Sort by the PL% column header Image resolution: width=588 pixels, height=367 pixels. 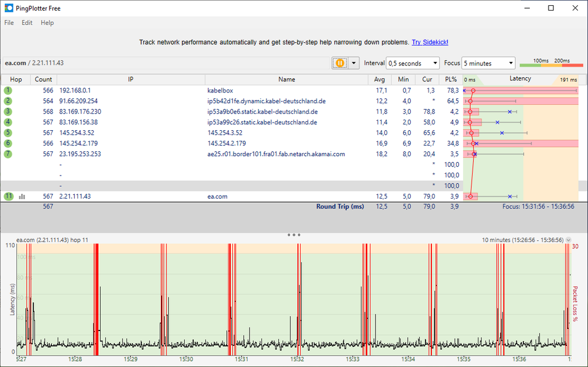coord(451,80)
